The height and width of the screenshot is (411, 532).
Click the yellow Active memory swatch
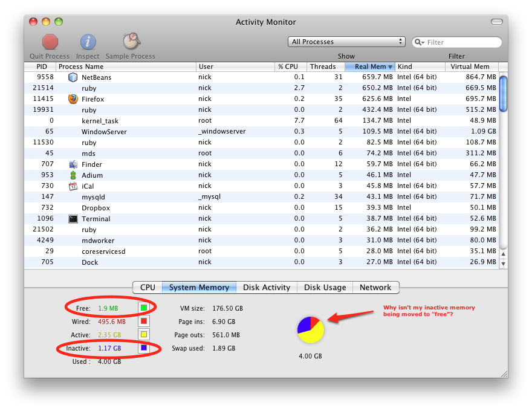click(144, 334)
